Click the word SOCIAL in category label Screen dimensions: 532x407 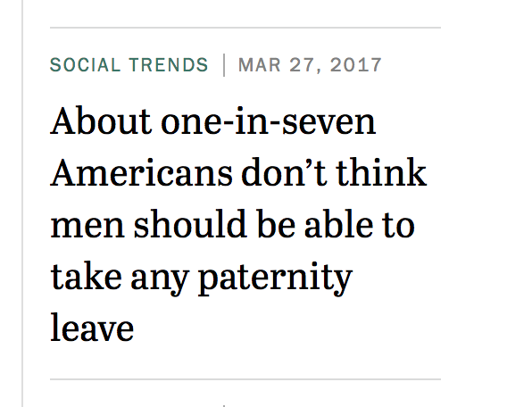[85, 65]
